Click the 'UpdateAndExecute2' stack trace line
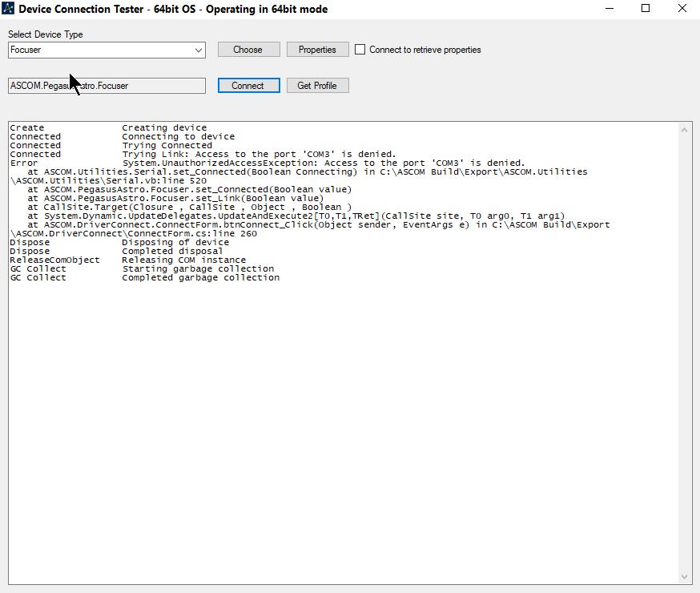Image resolution: width=700 pixels, height=593 pixels. coord(296,216)
